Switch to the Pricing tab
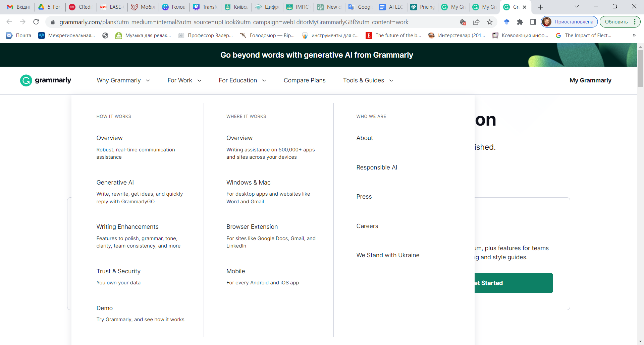 point(423,7)
